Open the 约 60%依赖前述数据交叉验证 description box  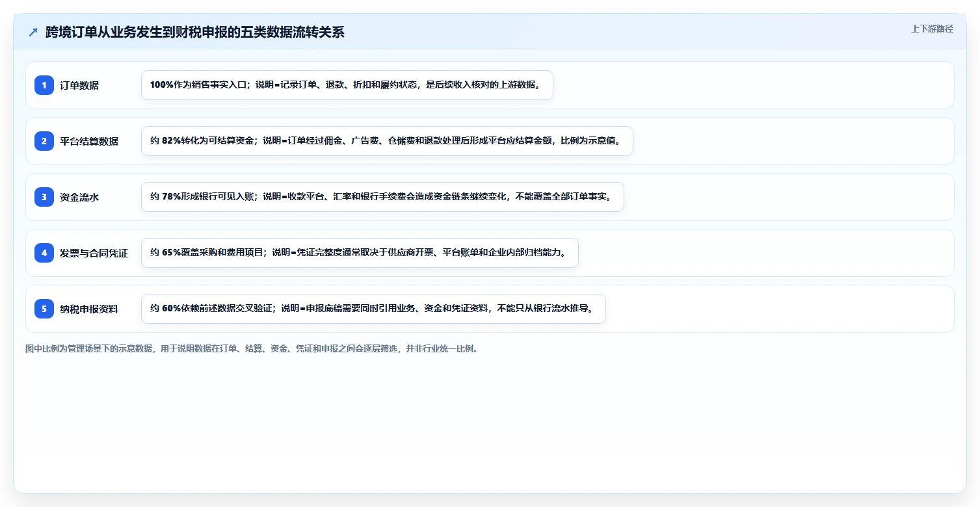coord(373,309)
